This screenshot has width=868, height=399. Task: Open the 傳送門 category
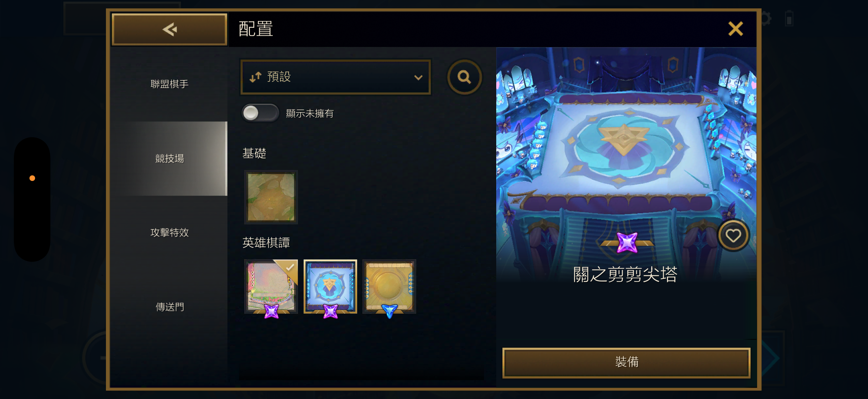pyautogui.click(x=169, y=307)
